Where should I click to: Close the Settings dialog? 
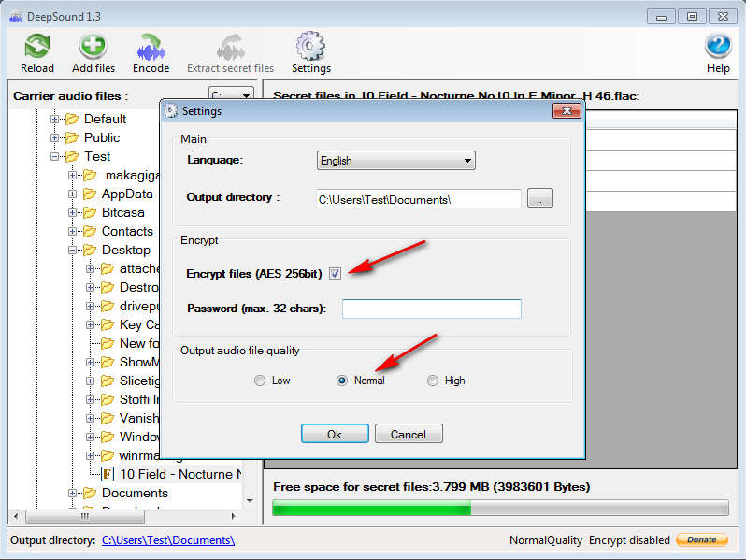pos(567,111)
